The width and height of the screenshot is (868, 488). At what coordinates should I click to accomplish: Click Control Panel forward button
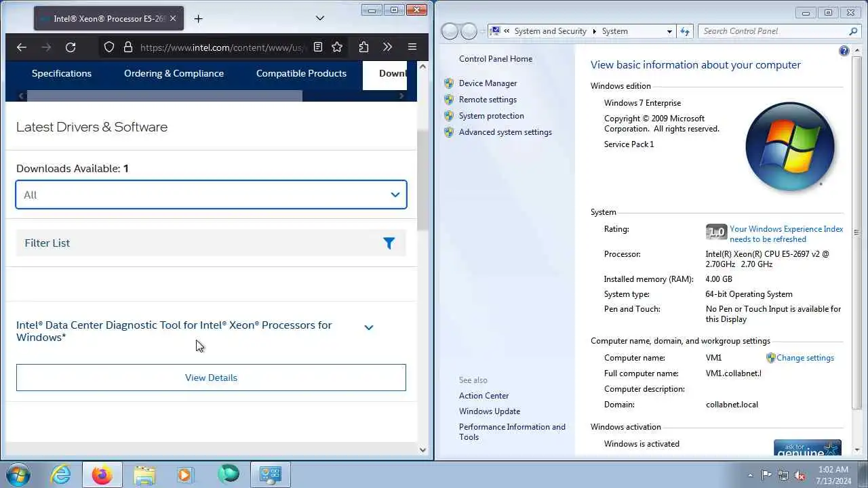tap(469, 31)
